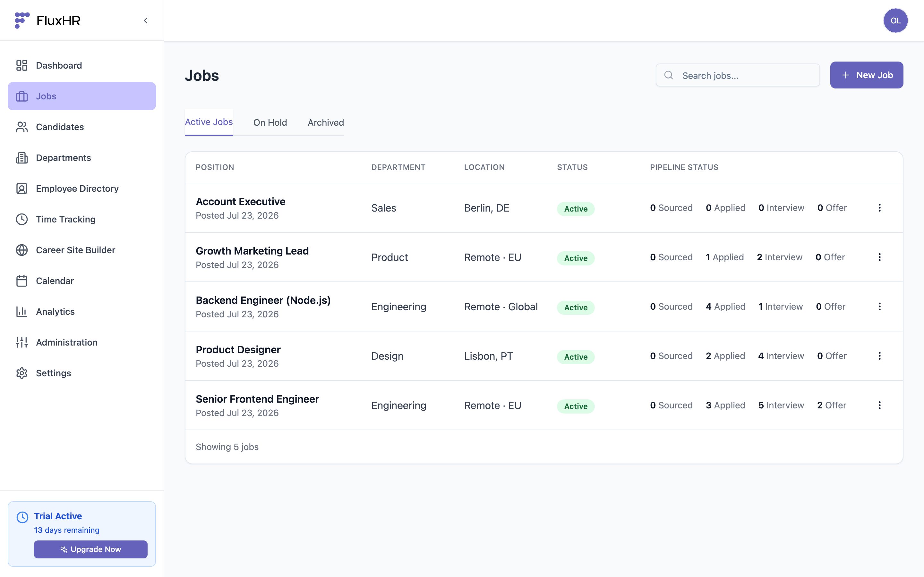Open the Backend Engineer (Node.js) job

pos(263,300)
